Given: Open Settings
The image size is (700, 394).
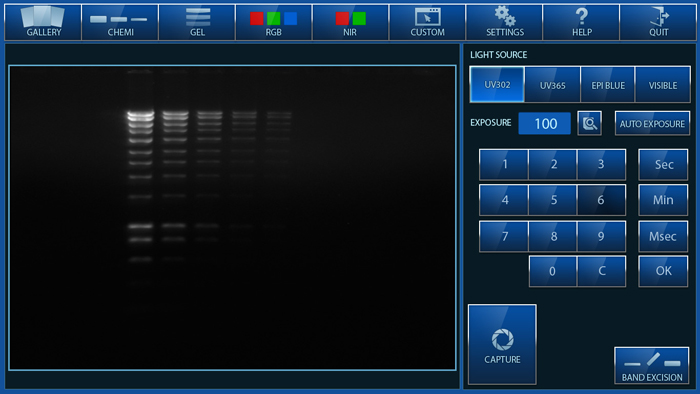Looking at the screenshot, I should pos(504,22).
